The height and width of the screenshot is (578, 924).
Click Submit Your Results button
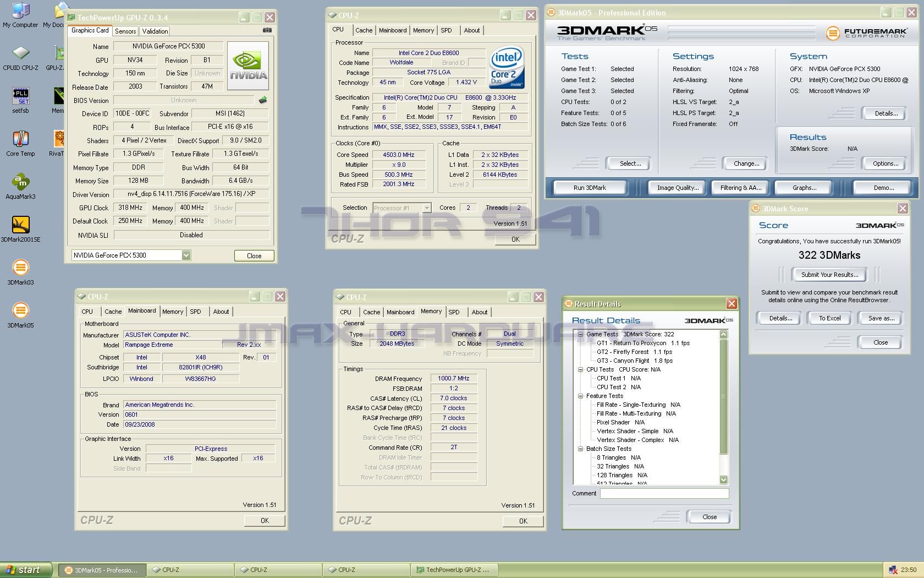point(829,275)
